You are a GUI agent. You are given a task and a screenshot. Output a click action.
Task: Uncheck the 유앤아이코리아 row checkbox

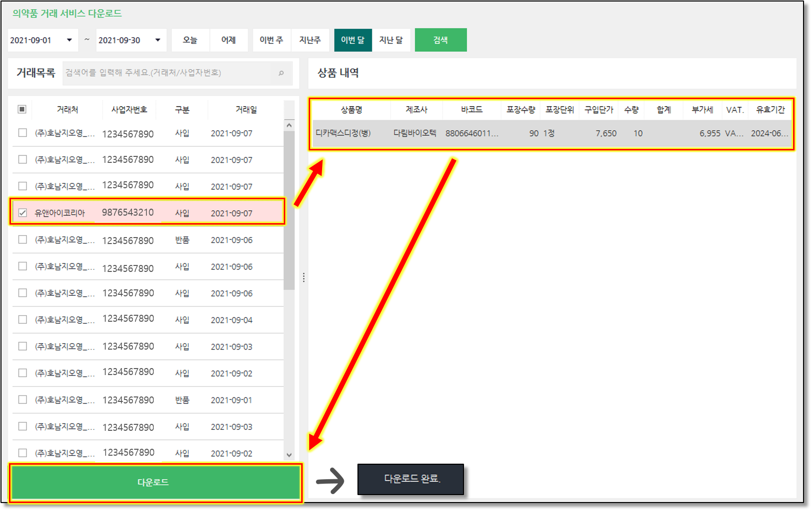point(22,213)
